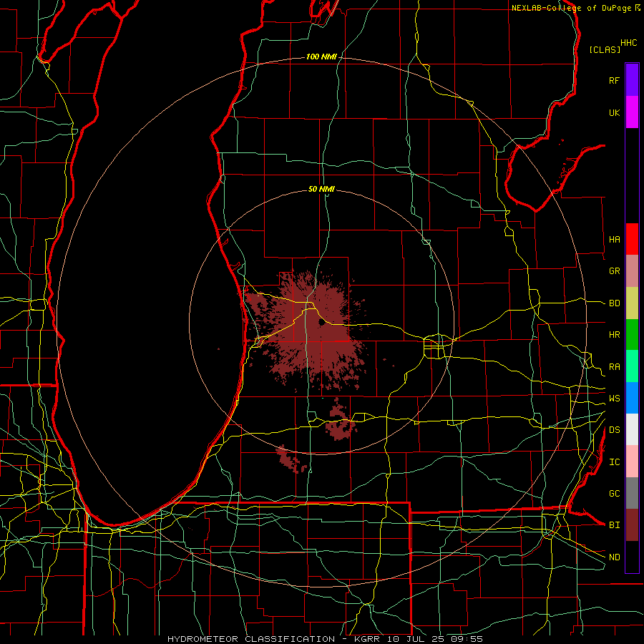Click the IC legend label
The height and width of the screenshot is (644, 644).
(614, 462)
